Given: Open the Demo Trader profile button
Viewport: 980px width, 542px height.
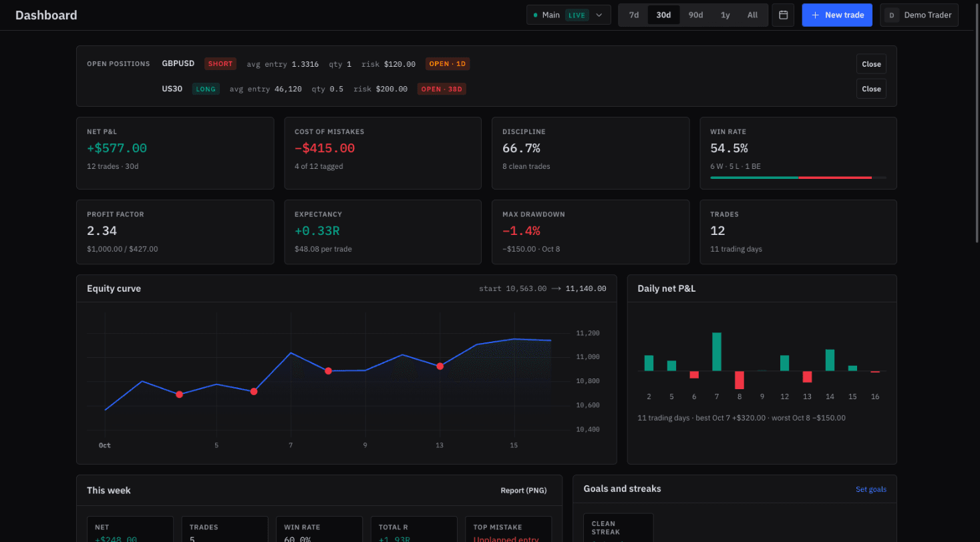Looking at the screenshot, I should tap(919, 15).
